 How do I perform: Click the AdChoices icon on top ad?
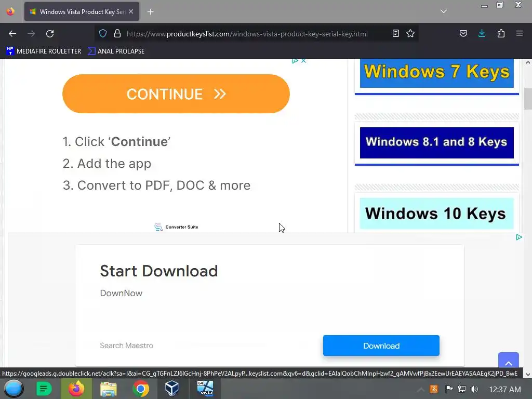click(295, 61)
